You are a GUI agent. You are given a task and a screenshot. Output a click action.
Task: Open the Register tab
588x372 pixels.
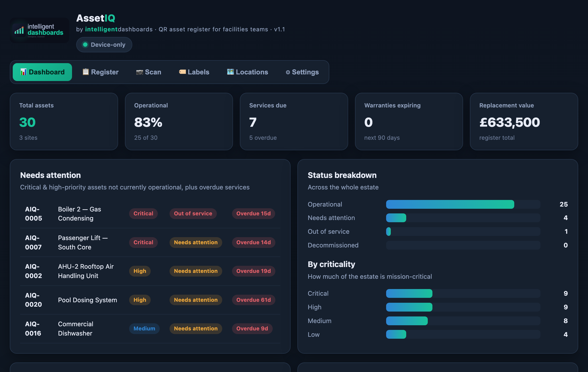click(x=101, y=72)
